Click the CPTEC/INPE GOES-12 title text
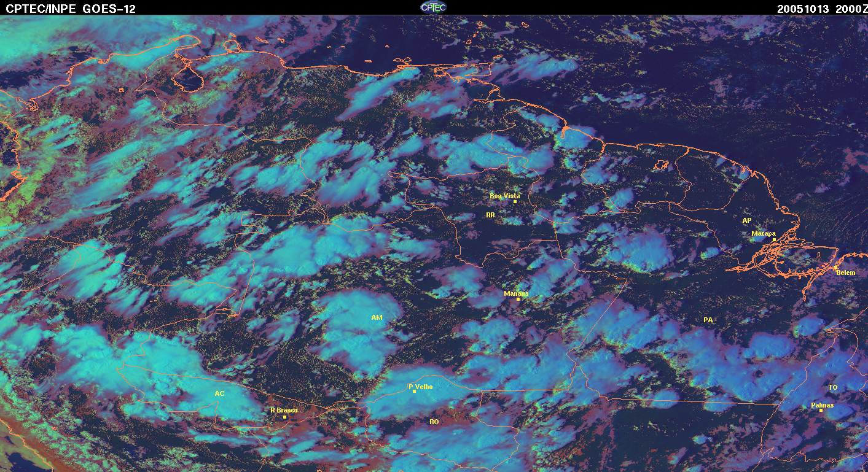 pyautogui.click(x=70, y=9)
